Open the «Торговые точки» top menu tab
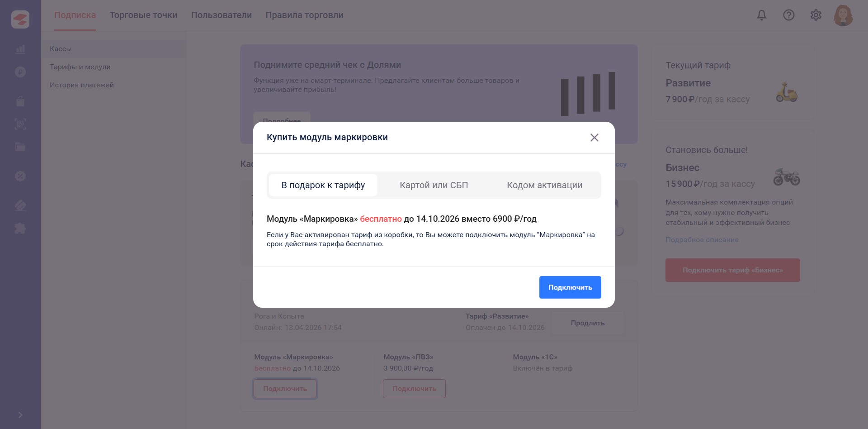The width and height of the screenshot is (868, 429). (143, 15)
